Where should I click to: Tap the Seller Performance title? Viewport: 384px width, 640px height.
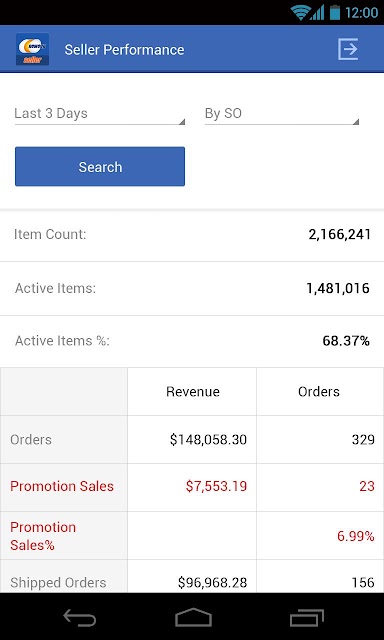(x=124, y=50)
